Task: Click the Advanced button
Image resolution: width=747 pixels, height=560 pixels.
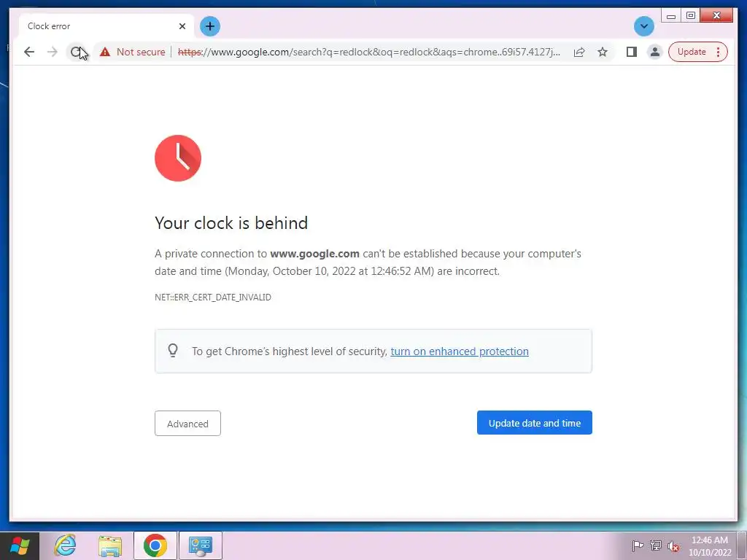Action: pos(187,424)
